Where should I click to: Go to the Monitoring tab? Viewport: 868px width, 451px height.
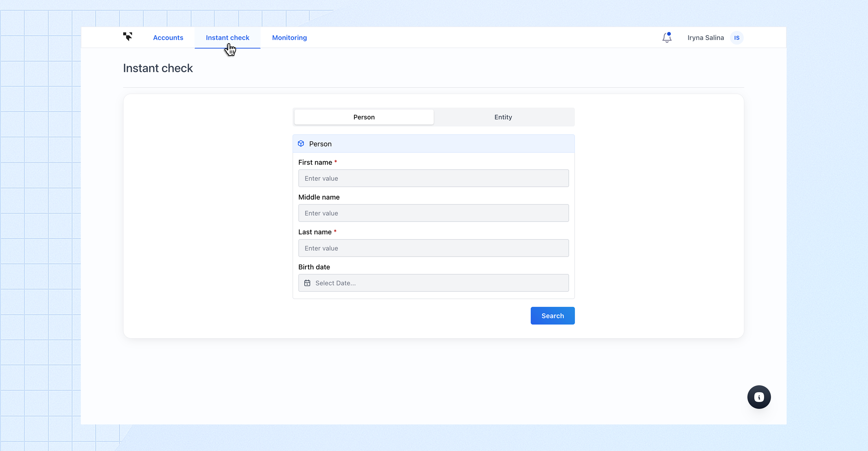[x=289, y=38]
